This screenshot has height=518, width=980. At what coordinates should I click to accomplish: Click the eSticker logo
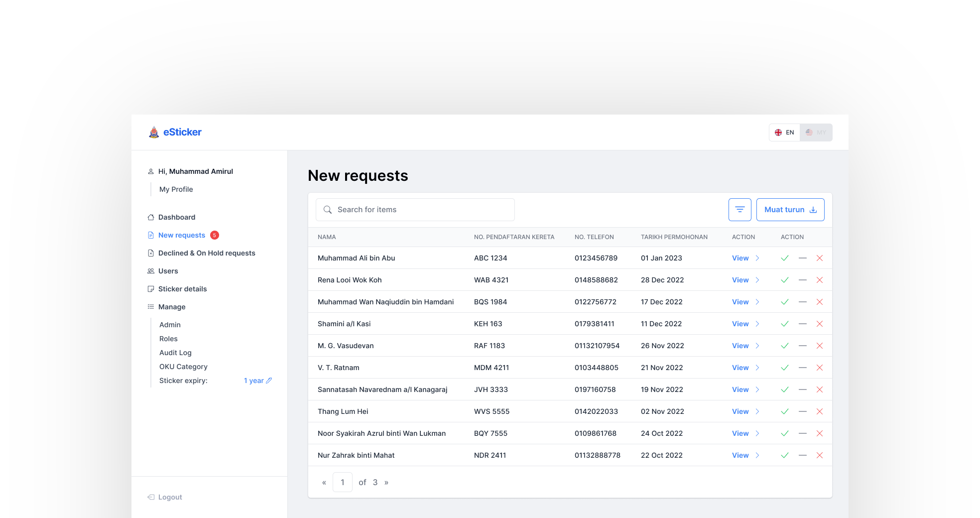tap(175, 132)
